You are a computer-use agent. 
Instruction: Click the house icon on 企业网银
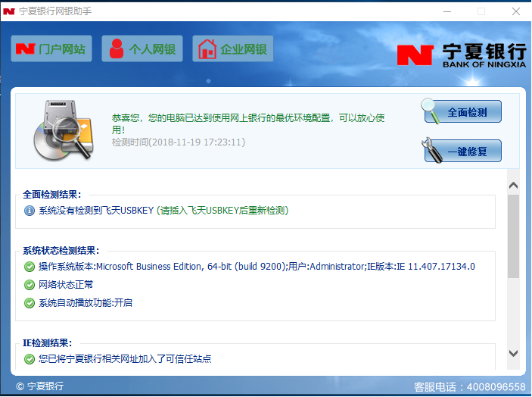coord(207,49)
